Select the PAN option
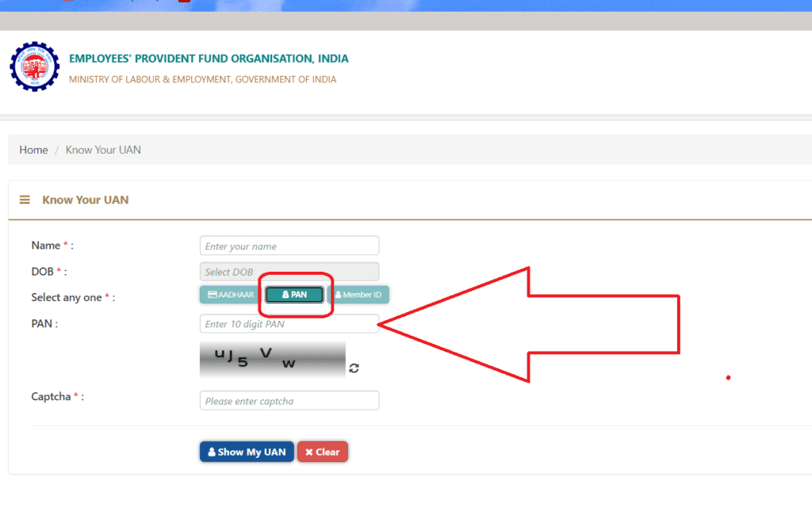 tap(295, 295)
